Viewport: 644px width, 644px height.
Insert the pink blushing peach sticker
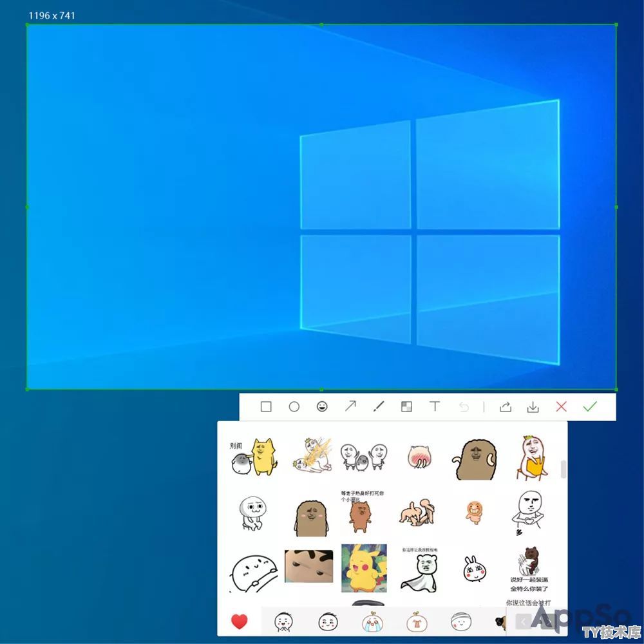pos(419,457)
